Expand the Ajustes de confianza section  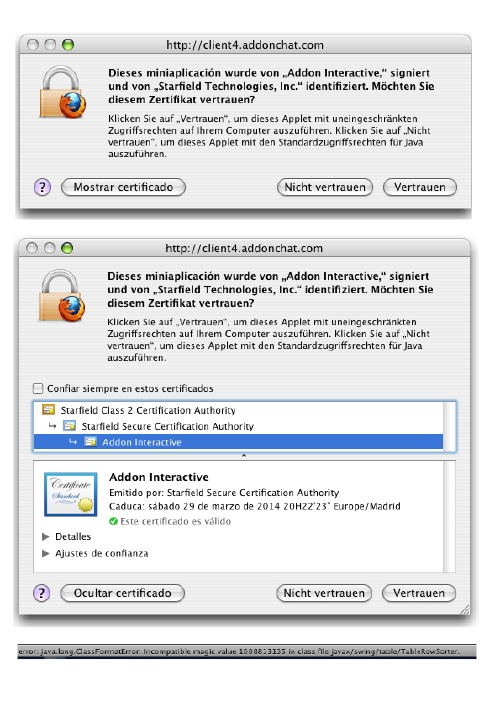pos(45,553)
